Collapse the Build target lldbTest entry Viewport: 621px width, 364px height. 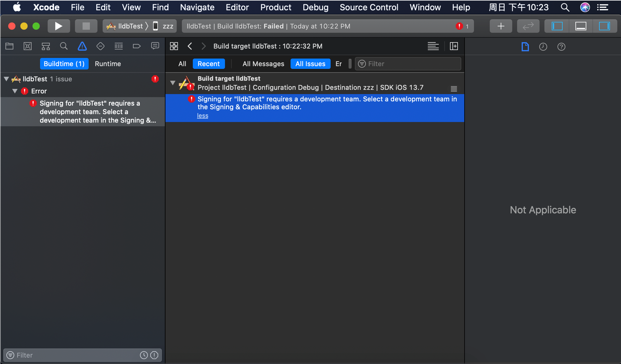(172, 83)
